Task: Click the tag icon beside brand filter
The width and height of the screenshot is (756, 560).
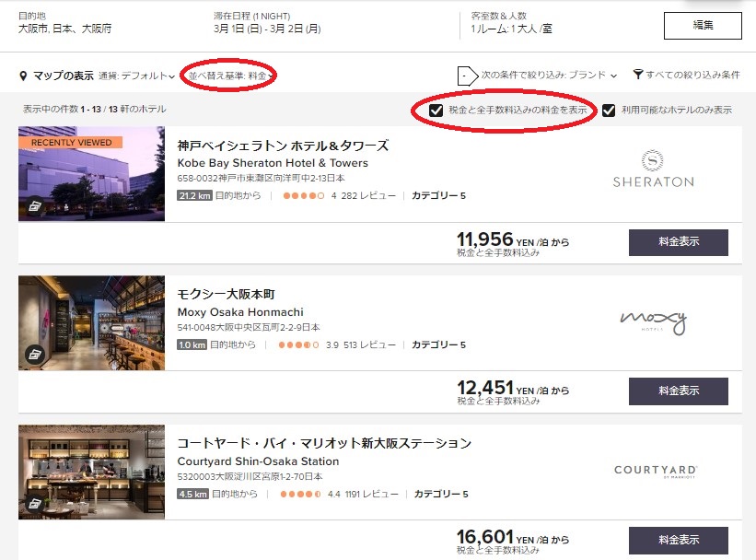Action: [467, 76]
